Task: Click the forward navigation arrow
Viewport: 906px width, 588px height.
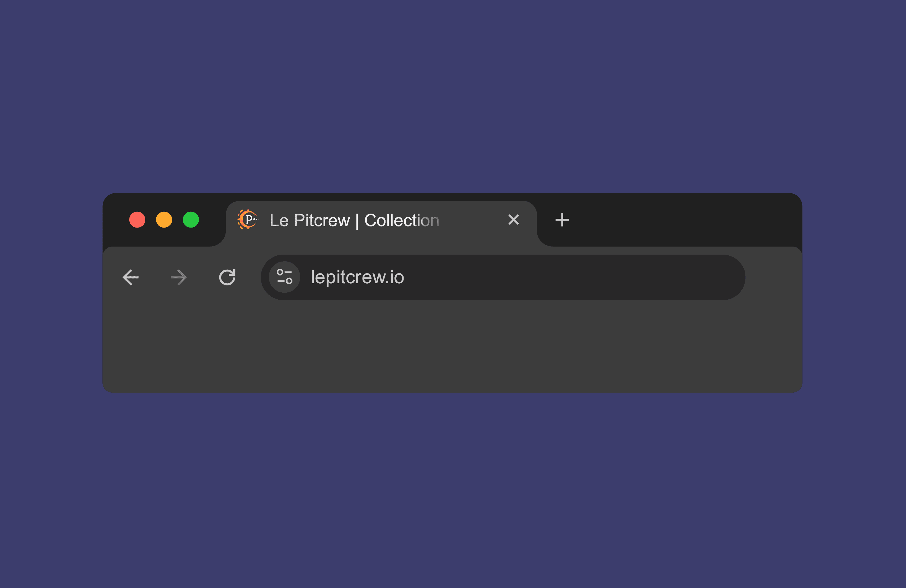Action: (x=179, y=277)
